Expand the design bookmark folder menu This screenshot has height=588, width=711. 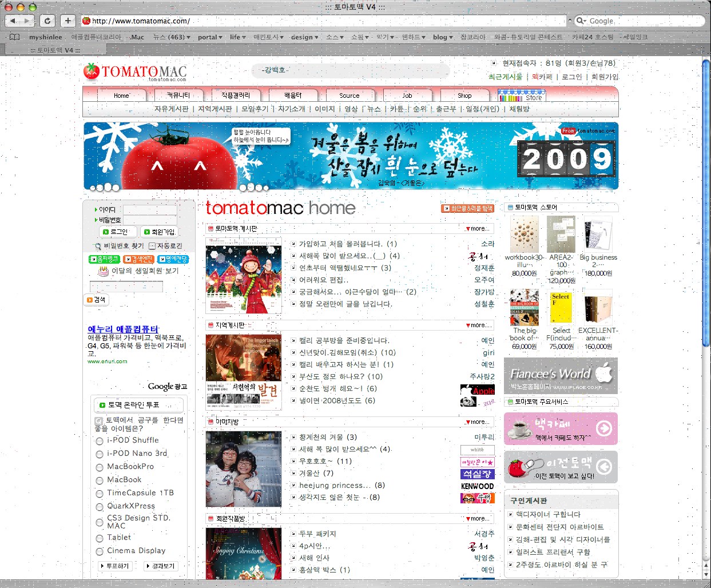coord(305,37)
